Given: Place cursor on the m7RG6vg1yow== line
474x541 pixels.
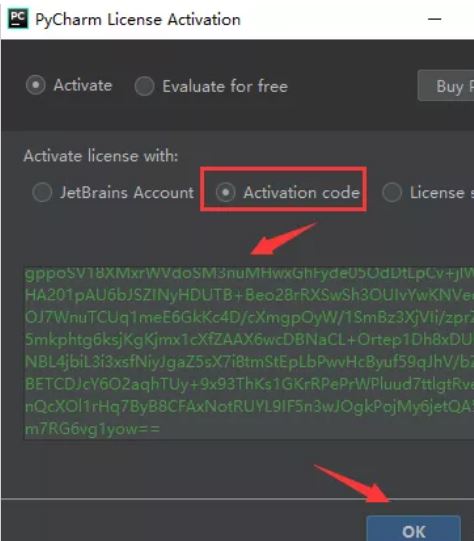Looking at the screenshot, I should pos(92,429).
